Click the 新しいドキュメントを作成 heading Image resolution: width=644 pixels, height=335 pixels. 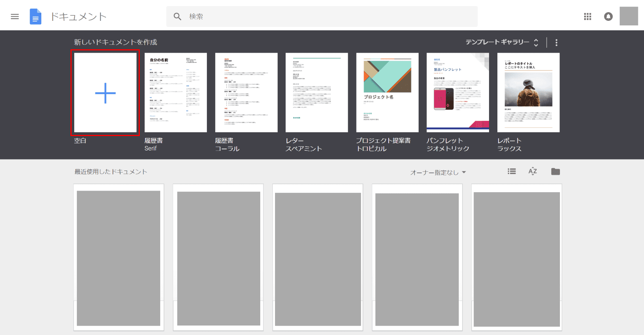pos(116,42)
